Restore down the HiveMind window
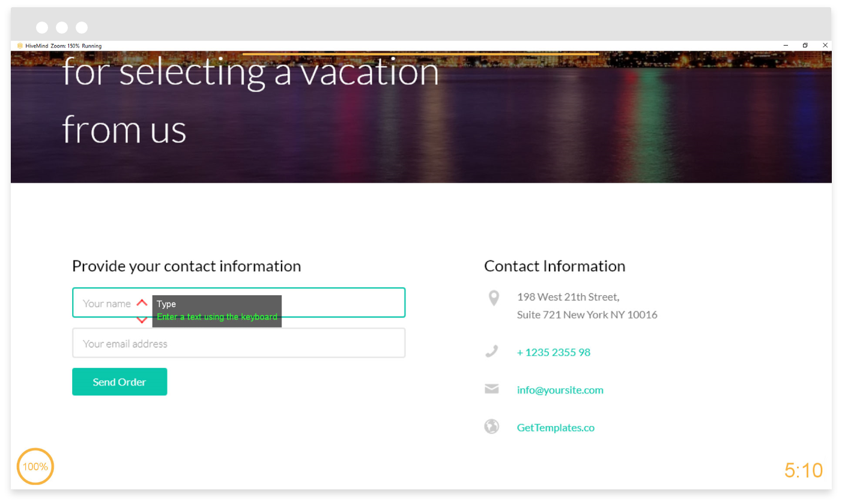 805,46
